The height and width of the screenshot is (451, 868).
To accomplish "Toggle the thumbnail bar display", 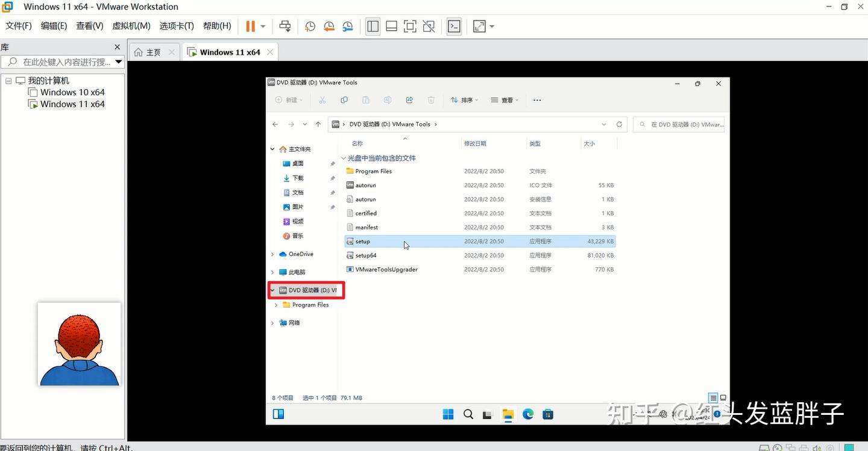I will [391, 26].
